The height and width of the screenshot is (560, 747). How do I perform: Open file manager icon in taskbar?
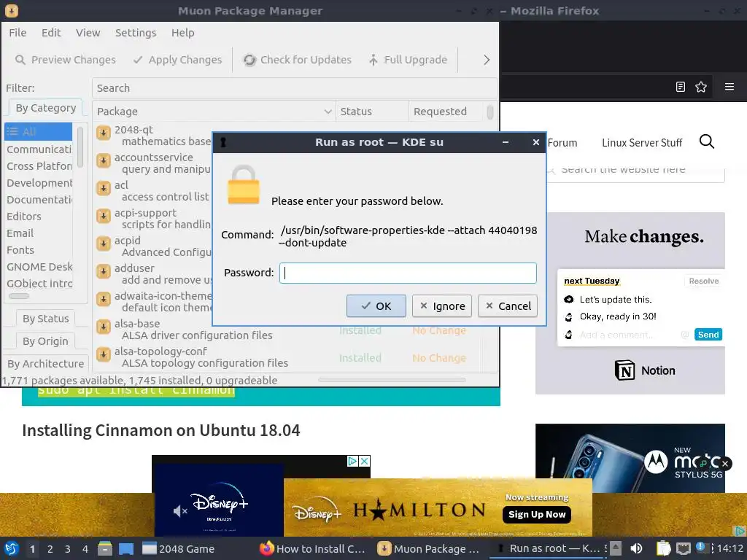105,548
